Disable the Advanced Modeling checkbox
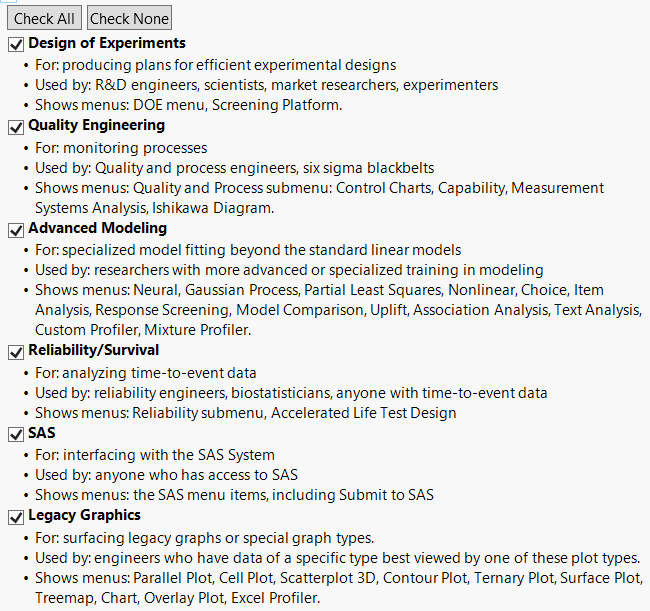650x611 pixels. coord(16,230)
